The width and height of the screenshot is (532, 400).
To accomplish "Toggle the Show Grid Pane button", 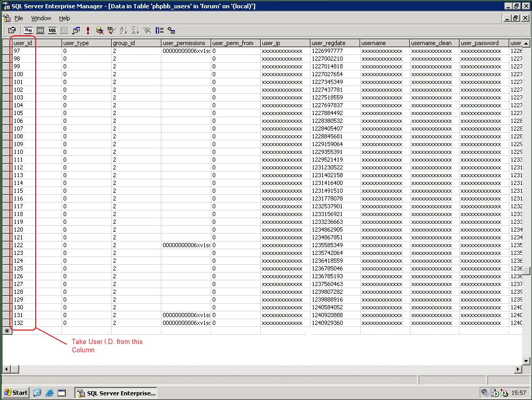I will [40, 31].
